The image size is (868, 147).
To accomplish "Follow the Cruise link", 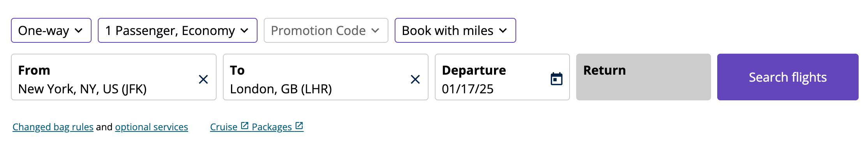I will click(x=224, y=127).
